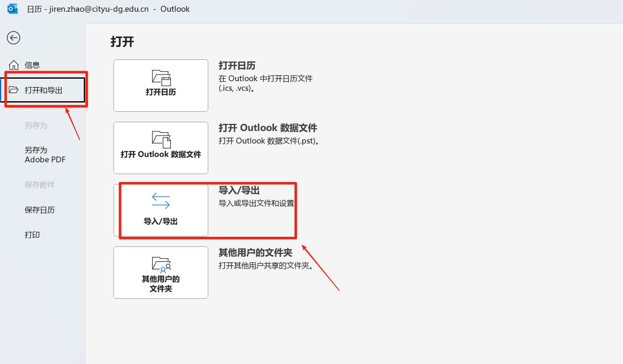
Task: Click the 打开日历 heading text
Action: (237, 66)
